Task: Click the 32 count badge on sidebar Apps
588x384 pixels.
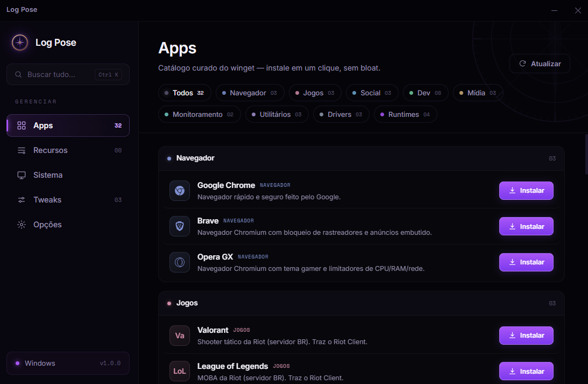Action: pyautogui.click(x=118, y=125)
